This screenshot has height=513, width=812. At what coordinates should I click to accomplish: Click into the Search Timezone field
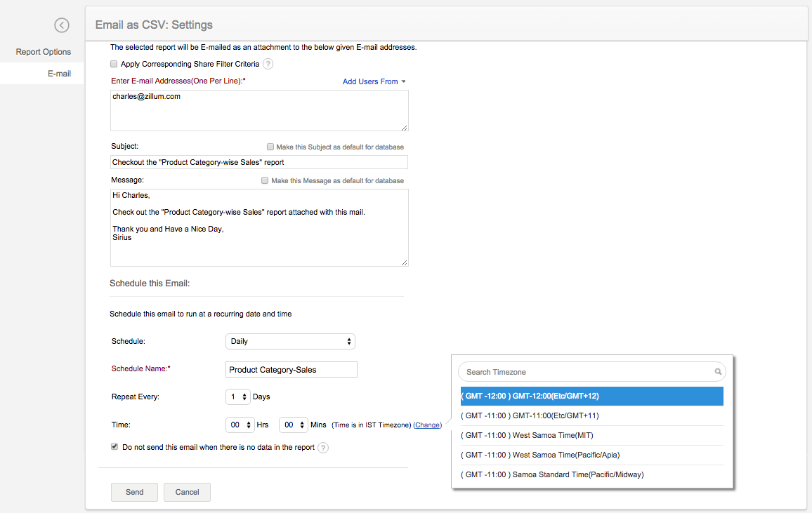(x=587, y=372)
